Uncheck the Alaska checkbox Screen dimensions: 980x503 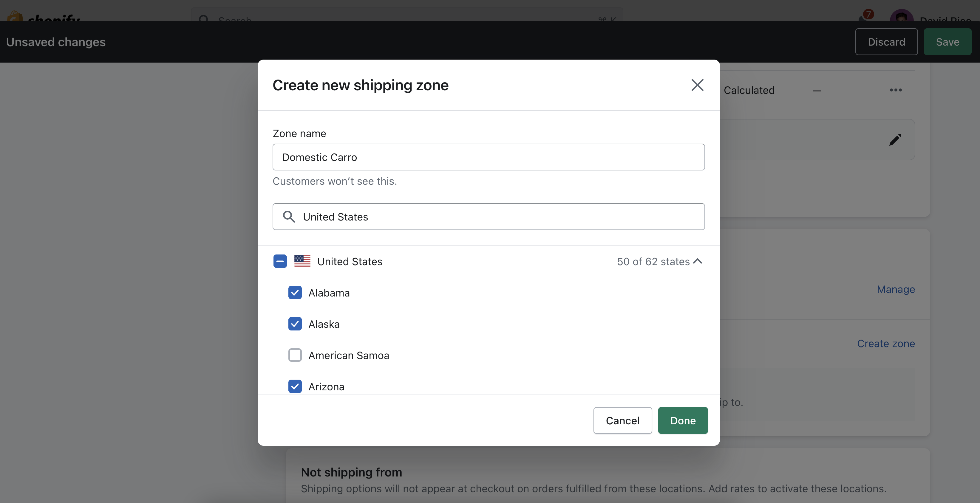tap(295, 324)
